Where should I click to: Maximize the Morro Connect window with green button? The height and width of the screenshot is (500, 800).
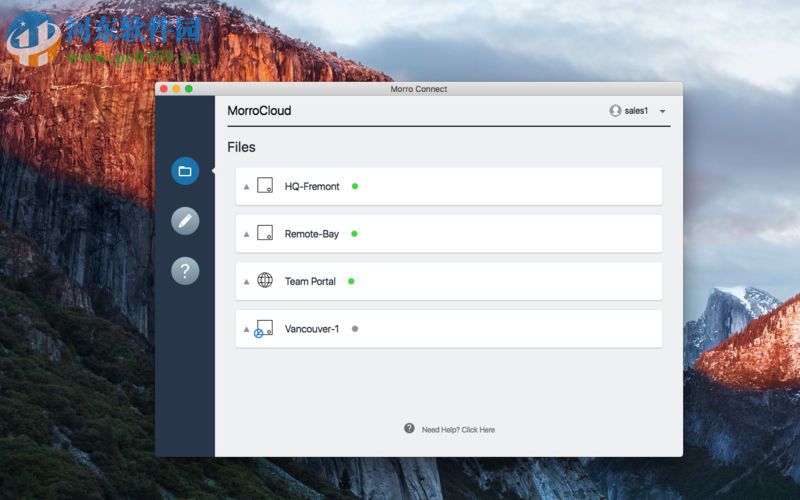[x=189, y=89]
